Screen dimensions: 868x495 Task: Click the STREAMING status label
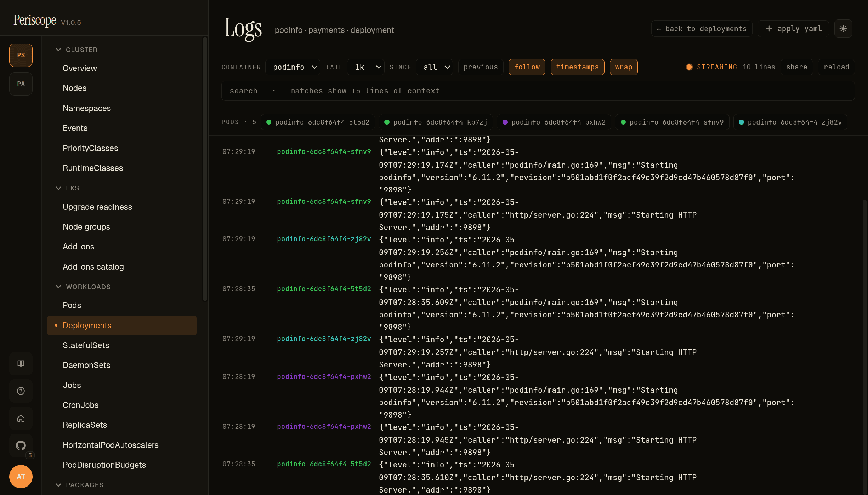717,67
